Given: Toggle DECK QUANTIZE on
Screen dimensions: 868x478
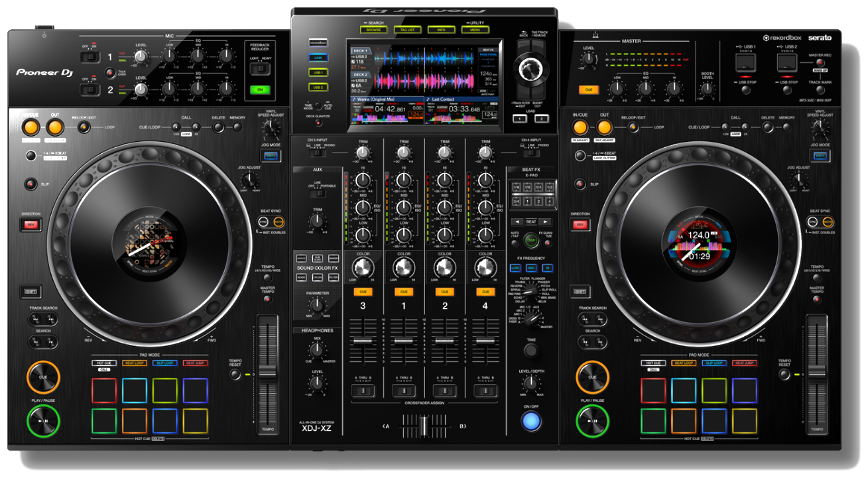Looking at the screenshot, I should click(x=318, y=122).
